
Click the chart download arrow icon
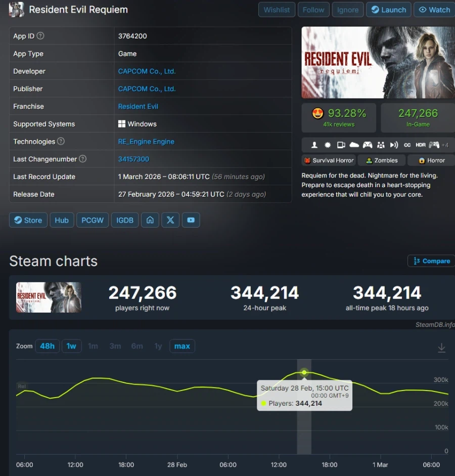coord(441,348)
